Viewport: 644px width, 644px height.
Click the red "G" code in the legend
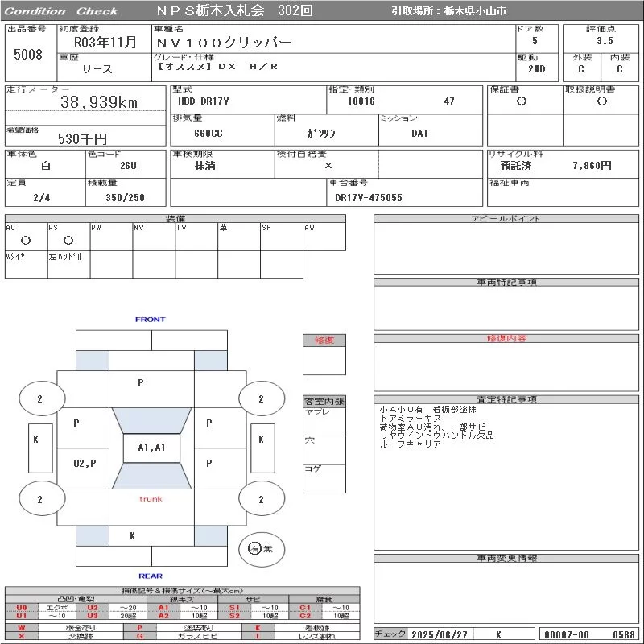pyautogui.click(x=140, y=636)
